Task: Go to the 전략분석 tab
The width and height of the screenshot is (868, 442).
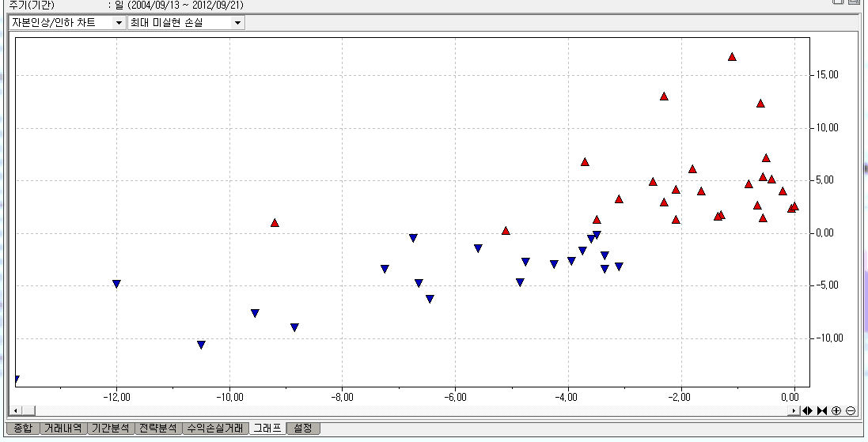Action: point(157,429)
